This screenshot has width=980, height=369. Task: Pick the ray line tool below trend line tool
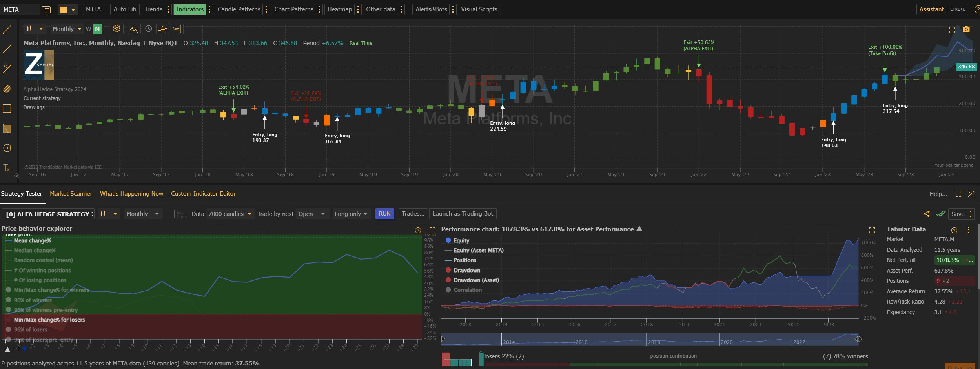point(7,49)
